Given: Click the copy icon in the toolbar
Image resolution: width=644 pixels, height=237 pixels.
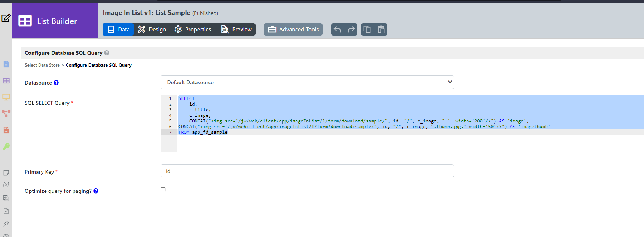Looking at the screenshot, I should point(367,29).
